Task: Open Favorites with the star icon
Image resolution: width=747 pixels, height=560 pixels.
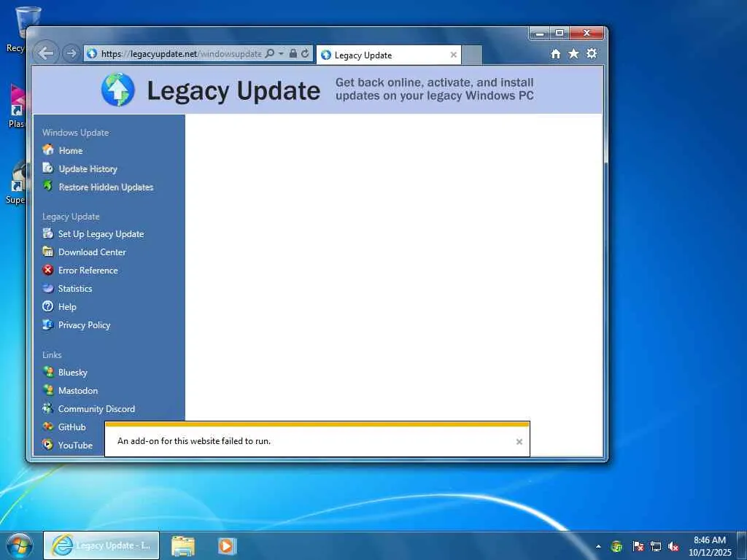Action: pyautogui.click(x=573, y=54)
